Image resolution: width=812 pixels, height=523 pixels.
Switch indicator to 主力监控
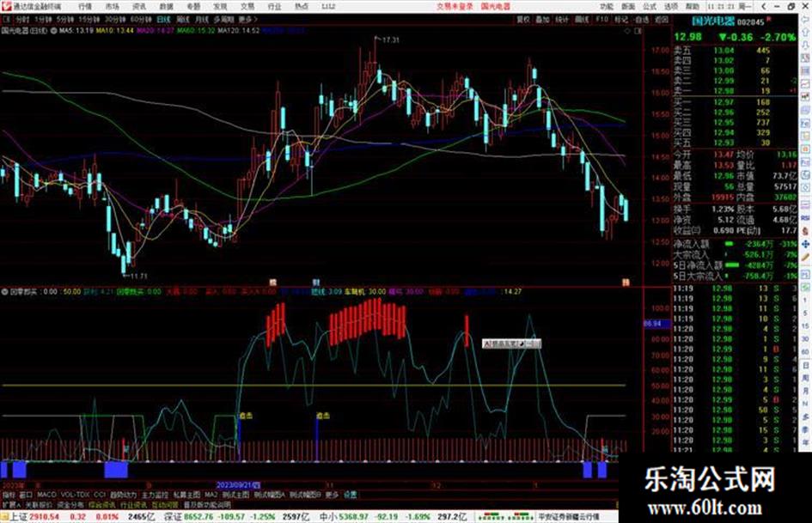(x=155, y=495)
